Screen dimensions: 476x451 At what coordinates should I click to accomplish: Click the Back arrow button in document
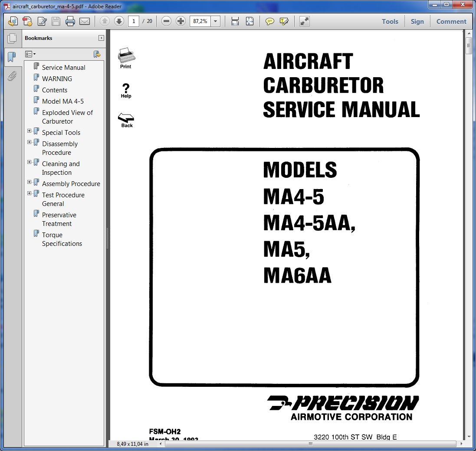tap(126, 121)
